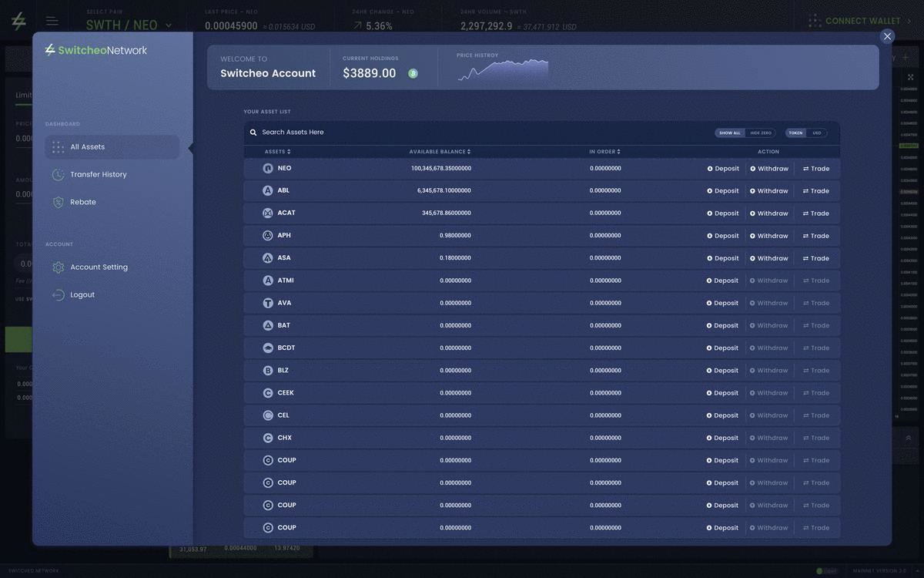This screenshot has width=924, height=578.
Task: Withdraw NEO
Action: click(769, 169)
